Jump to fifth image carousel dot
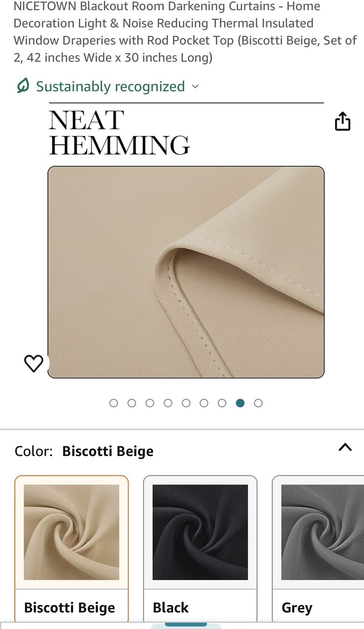This screenshot has width=364, height=629. [186, 403]
